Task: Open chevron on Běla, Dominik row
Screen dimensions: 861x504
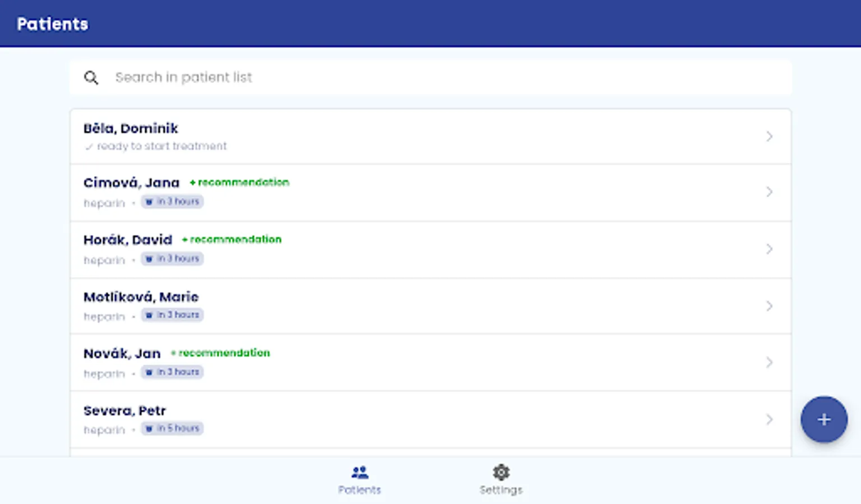Action: point(769,136)
